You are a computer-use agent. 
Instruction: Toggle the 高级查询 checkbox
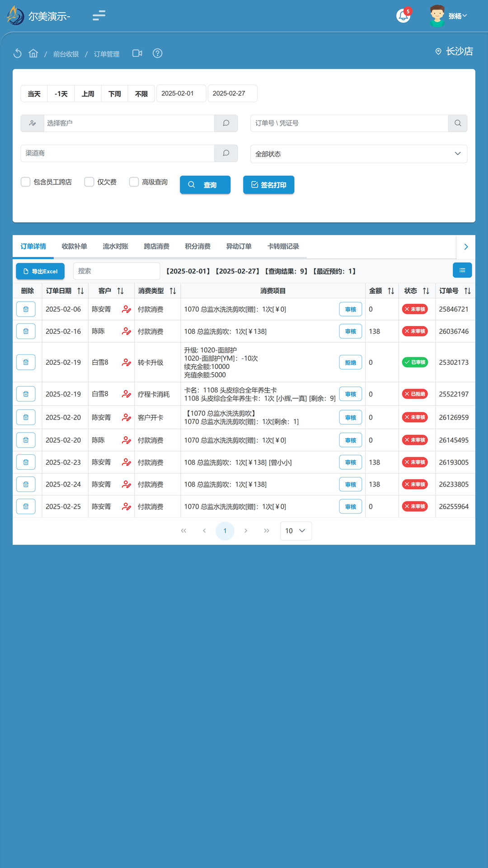click(134, 182)
